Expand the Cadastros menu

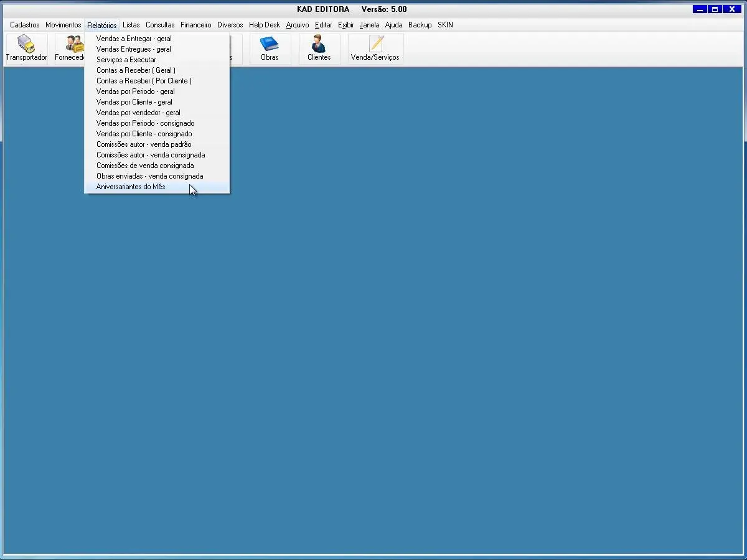[24, 25]
